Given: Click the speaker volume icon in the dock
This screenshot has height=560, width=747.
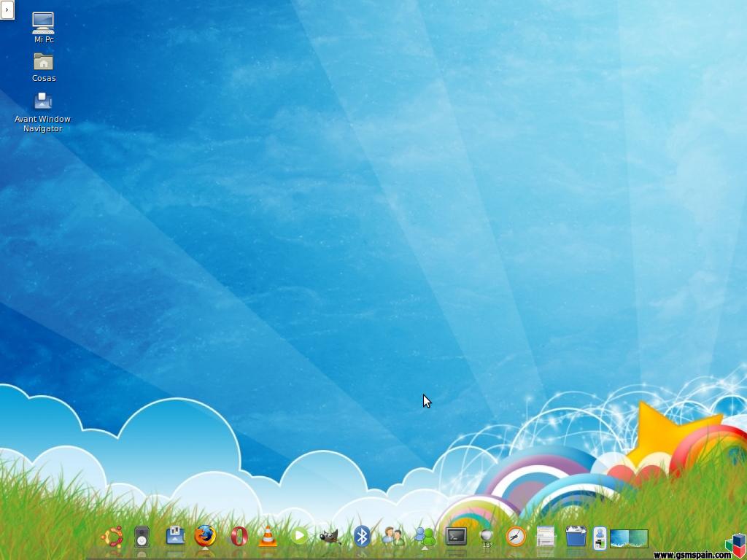Looking at the screenshot, I should point(142,537).
